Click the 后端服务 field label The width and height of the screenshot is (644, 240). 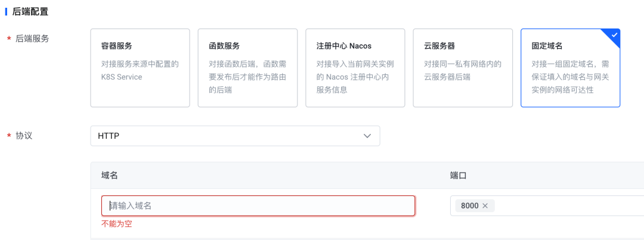coord(32,38)
